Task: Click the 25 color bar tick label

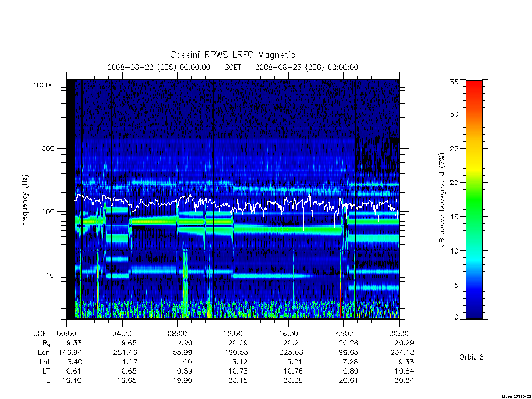Action: pyautogui.click(x=454, y=149)
